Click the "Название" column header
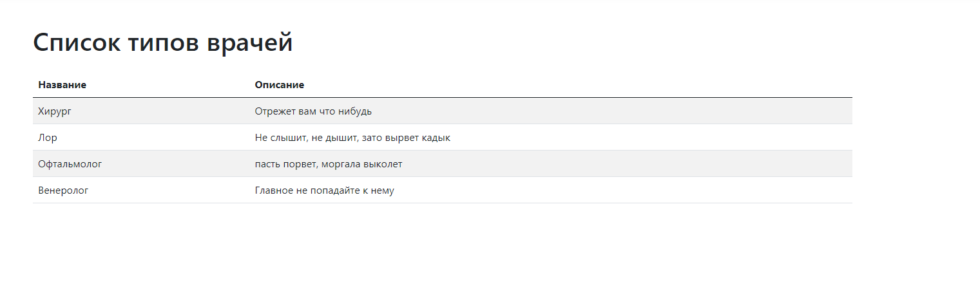 coord(62,85)
